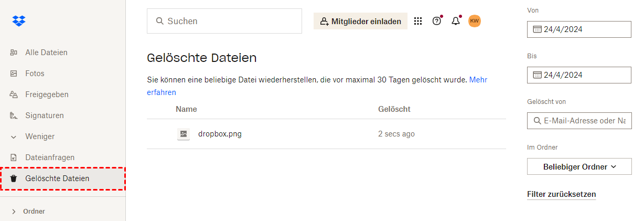644x221 pixels.
Task: Open the apps grid icon
Action: [x=418, y=21]
